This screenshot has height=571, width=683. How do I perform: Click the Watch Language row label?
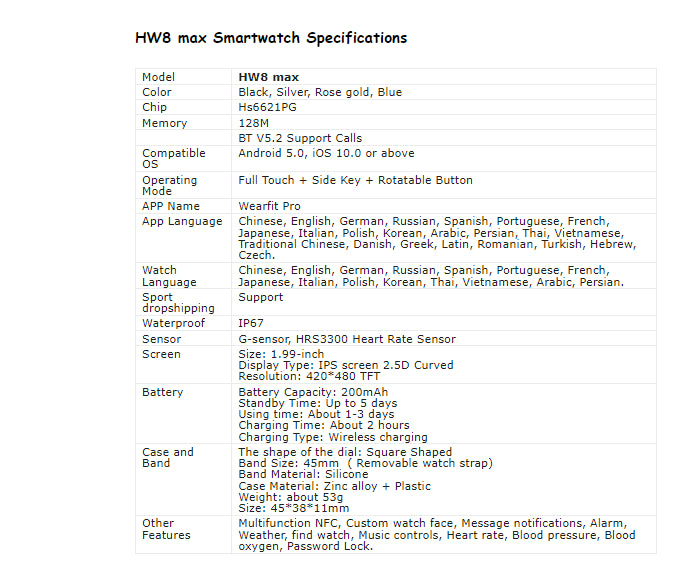[169, 276]
